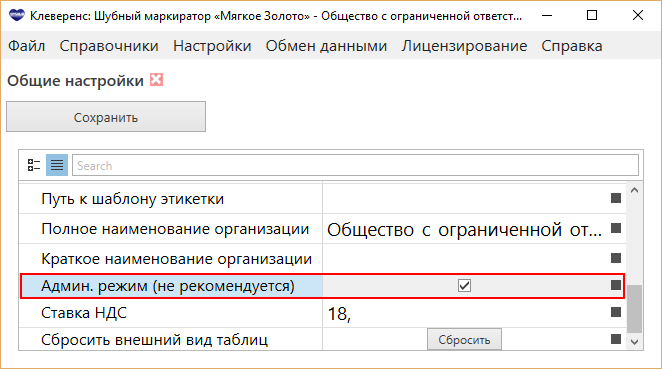Focus the Search input field
Screen dimensions: 662x369
355,165
